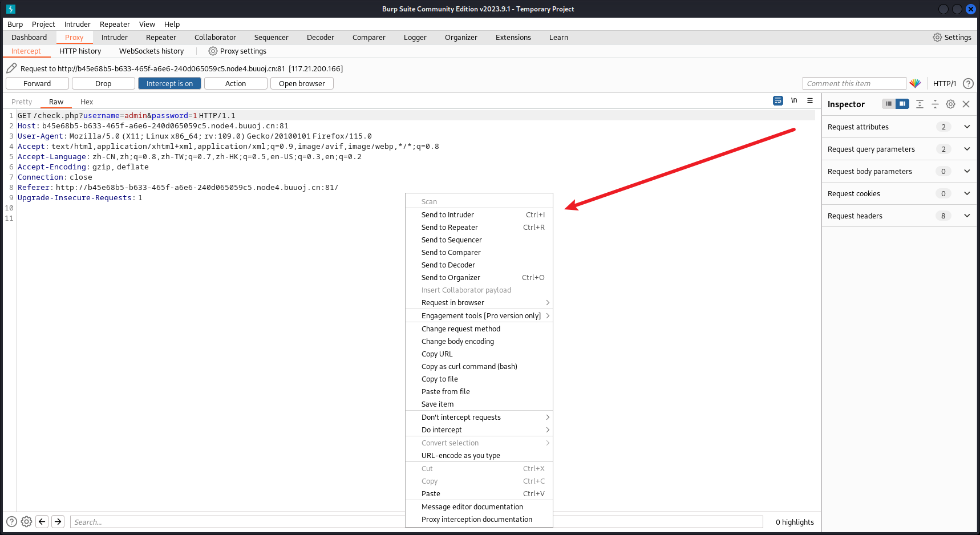This screenshot has height=535, width=980.
Task: Open the Dashboard tab
Action: [x=29, y=37]
